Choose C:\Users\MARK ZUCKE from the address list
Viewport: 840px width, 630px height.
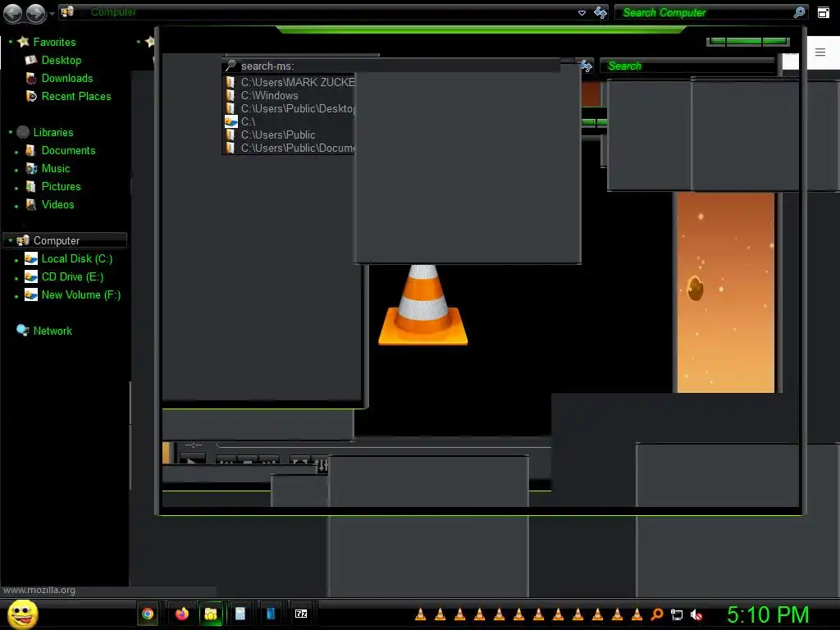coord(290,82)
